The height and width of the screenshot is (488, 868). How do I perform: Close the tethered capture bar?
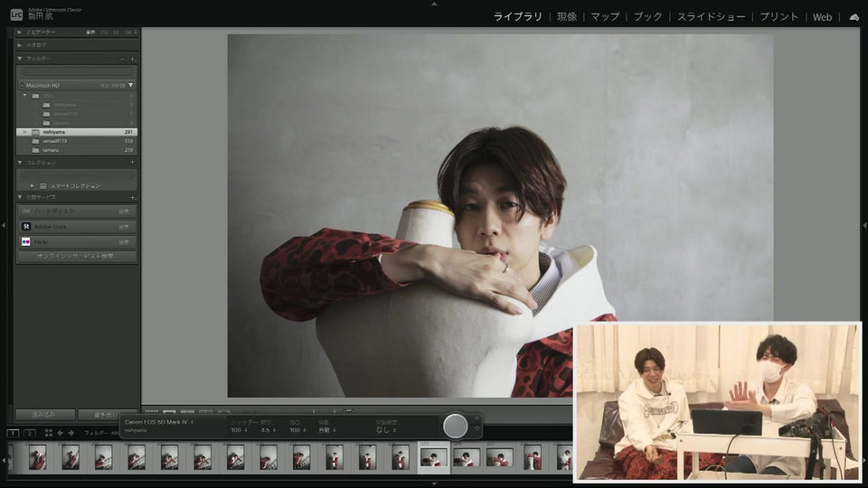pos(477,418)
